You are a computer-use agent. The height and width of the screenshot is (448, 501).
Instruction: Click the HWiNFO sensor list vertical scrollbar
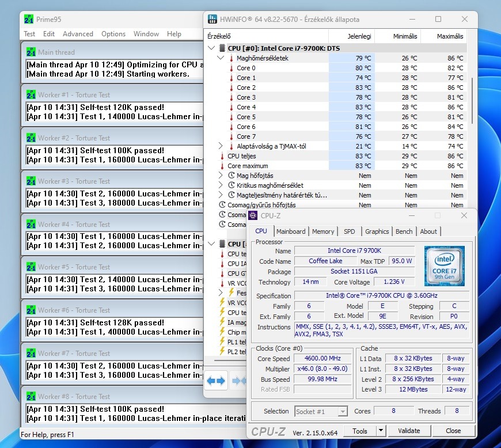(x=472, y=100)
